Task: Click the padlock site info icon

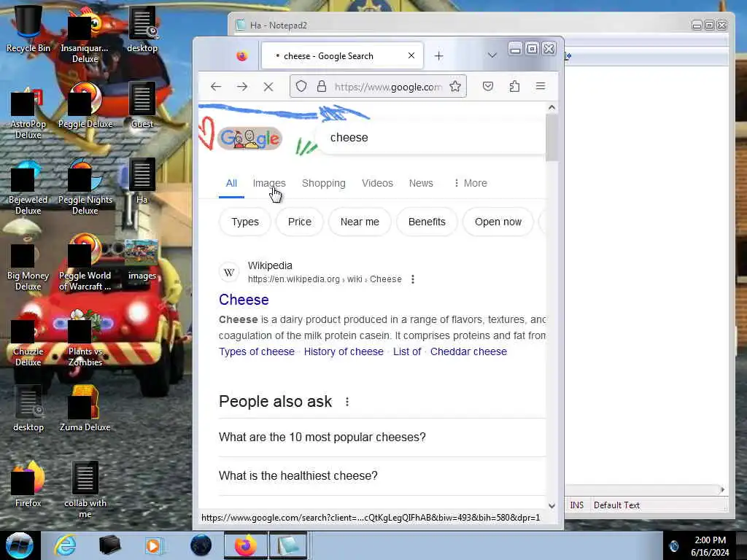Action: coord(322,86)
